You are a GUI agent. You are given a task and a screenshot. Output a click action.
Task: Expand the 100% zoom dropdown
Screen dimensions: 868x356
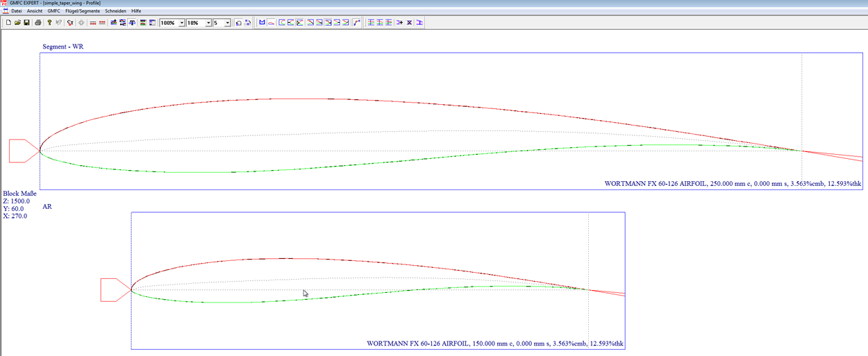(x=182, y=23)
